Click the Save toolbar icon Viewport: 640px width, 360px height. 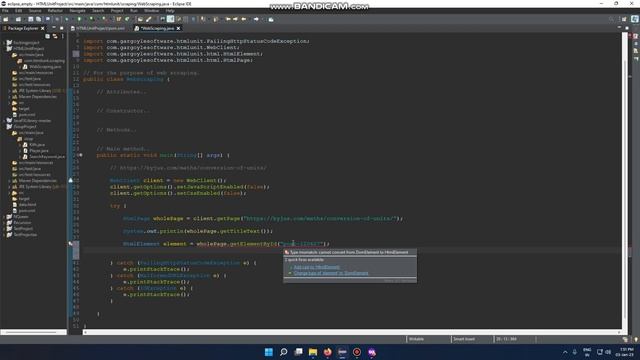31,19
